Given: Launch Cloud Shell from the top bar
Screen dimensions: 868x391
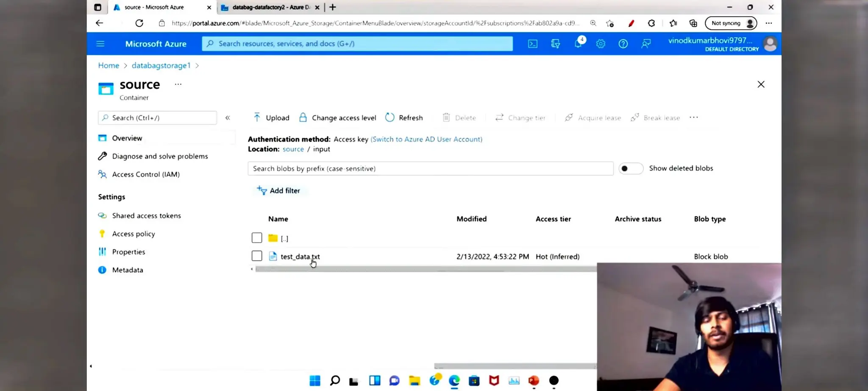Looking at the screenshot, I should [533, 44].
